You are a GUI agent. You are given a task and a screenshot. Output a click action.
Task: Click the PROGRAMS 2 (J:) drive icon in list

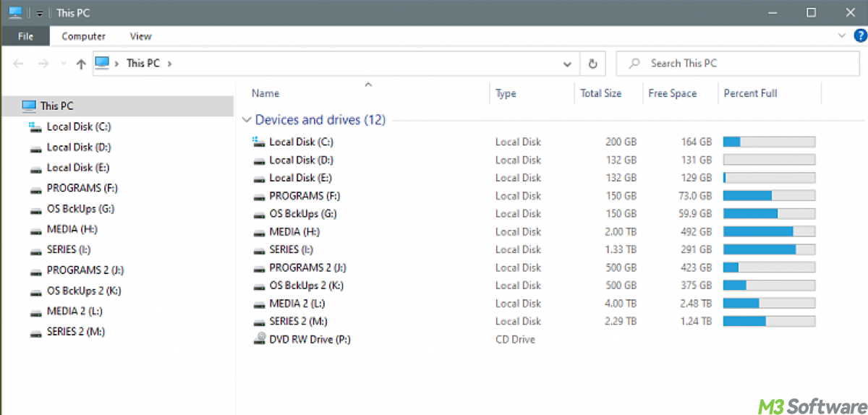tap(259, 268)
